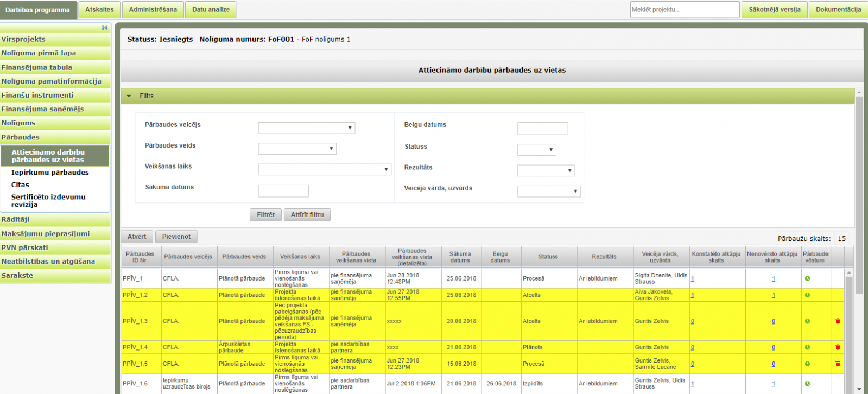Click the Sākuma datums input field

coord(283,191)
